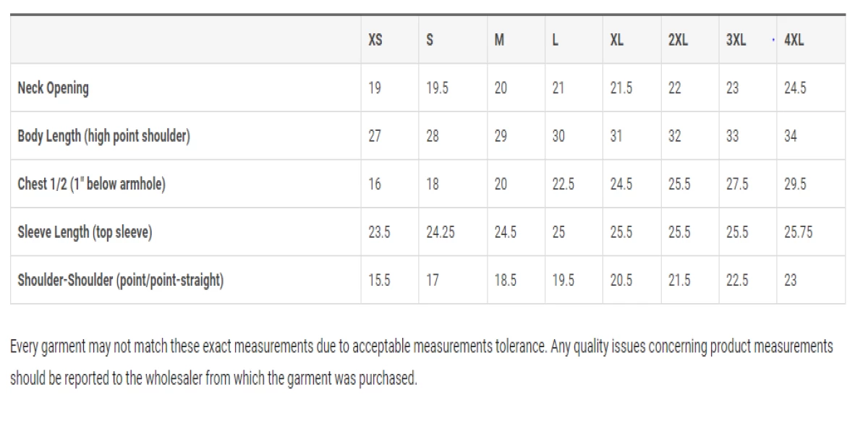Click the XS column header
The width and height of the screenshot is (868, 434).
pos(375,41)
